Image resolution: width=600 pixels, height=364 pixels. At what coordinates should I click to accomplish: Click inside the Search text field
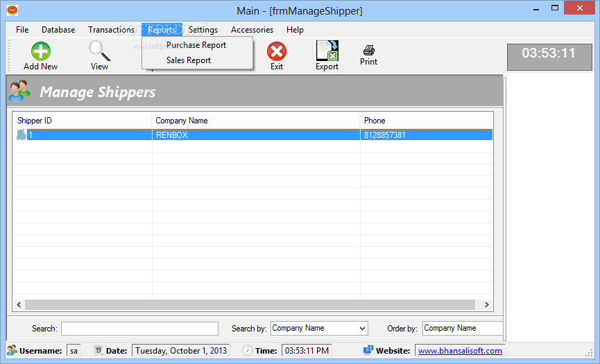139,329
